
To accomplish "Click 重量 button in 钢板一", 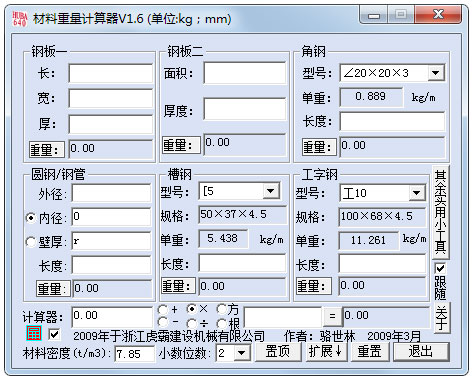I will tap(47, 149).
